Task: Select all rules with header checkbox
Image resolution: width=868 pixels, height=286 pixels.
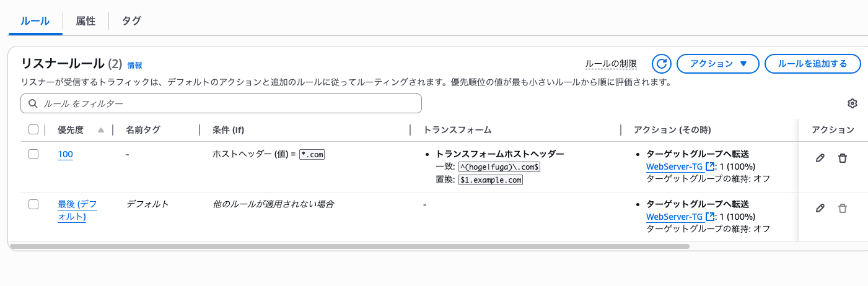Action: (33, 130)
